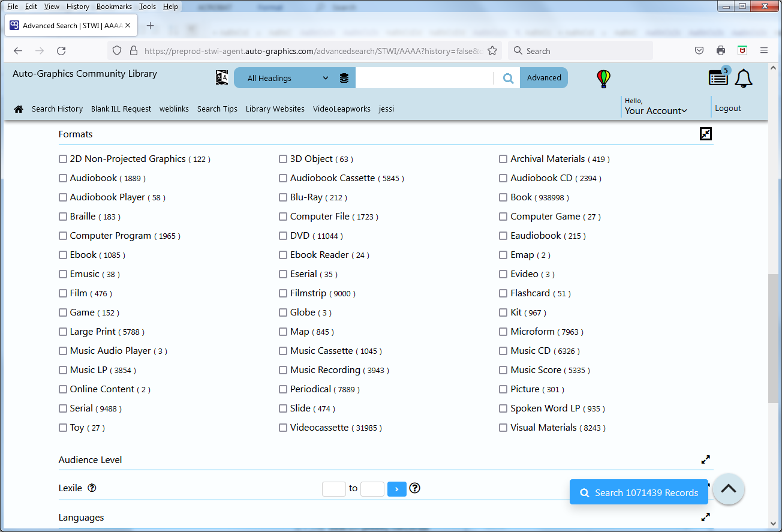
Task: Check the Periodical format
Action: [x=283, y=389]
